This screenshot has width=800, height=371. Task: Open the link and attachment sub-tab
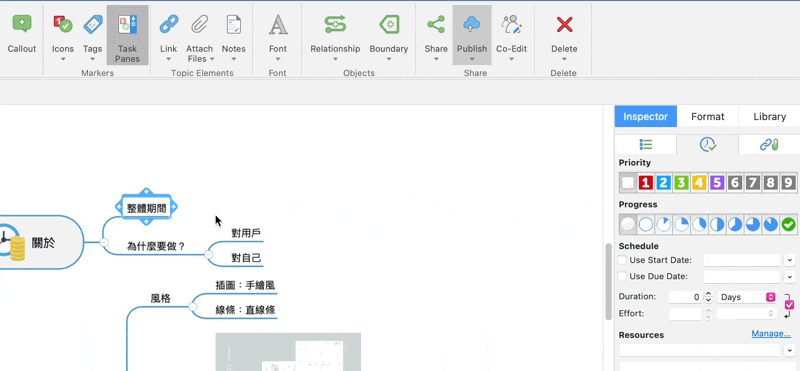click(x=769, y=144)
